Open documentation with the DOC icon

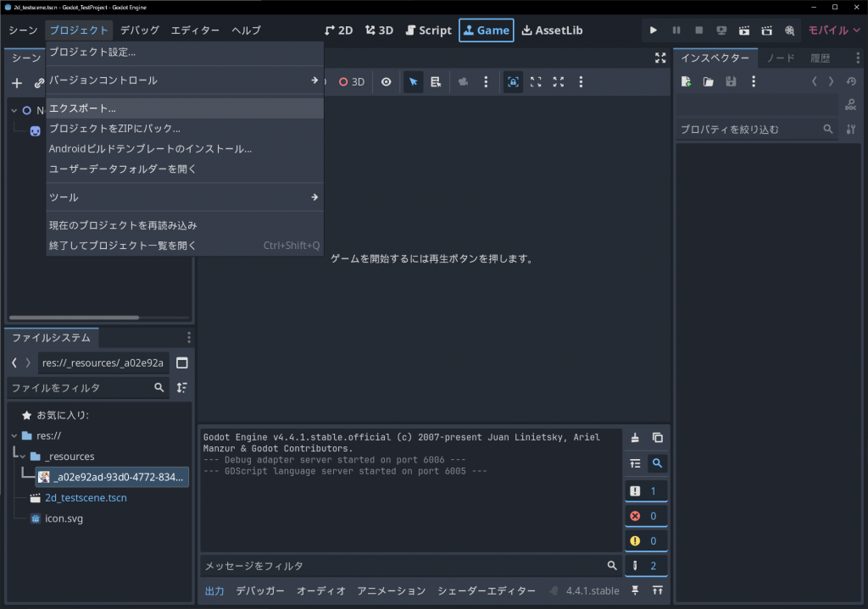coord(851,104)
